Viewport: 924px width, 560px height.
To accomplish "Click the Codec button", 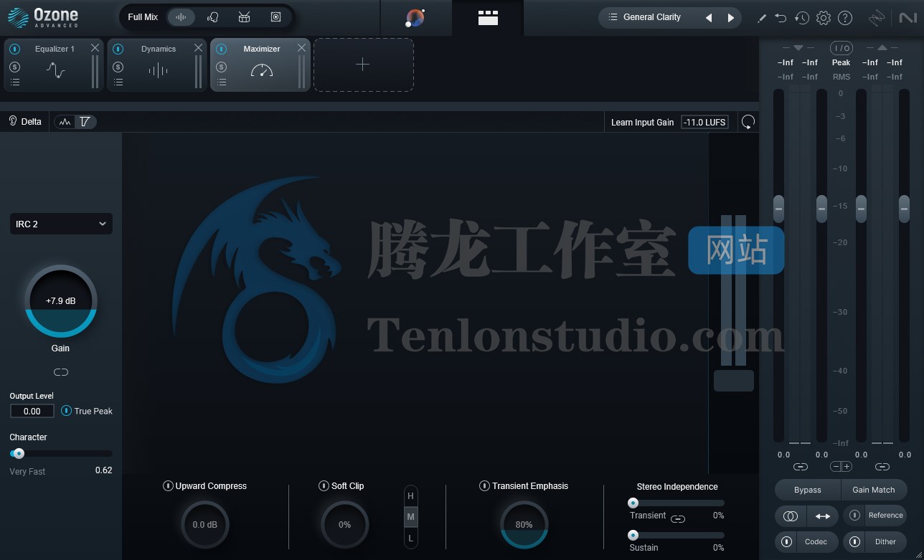I will 816,541.
